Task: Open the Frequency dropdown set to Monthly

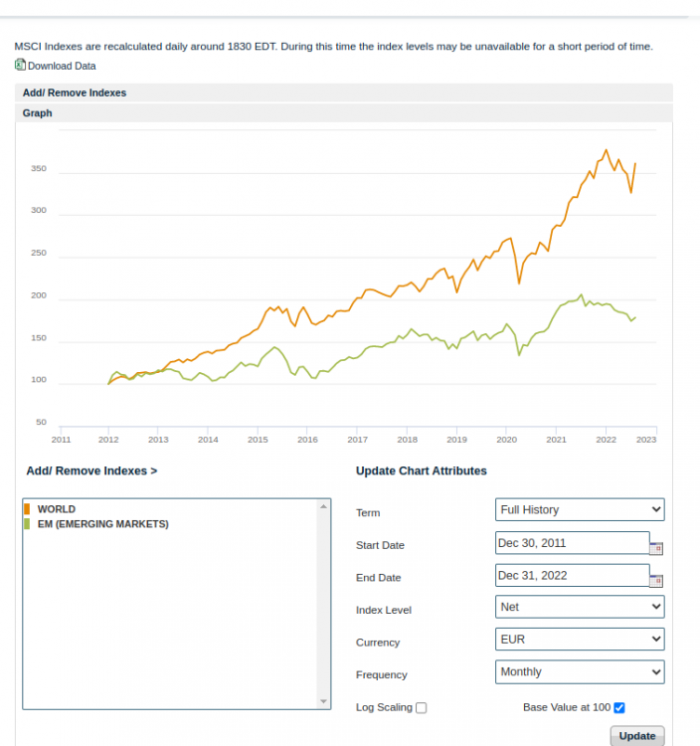Action: coord(580,672)
